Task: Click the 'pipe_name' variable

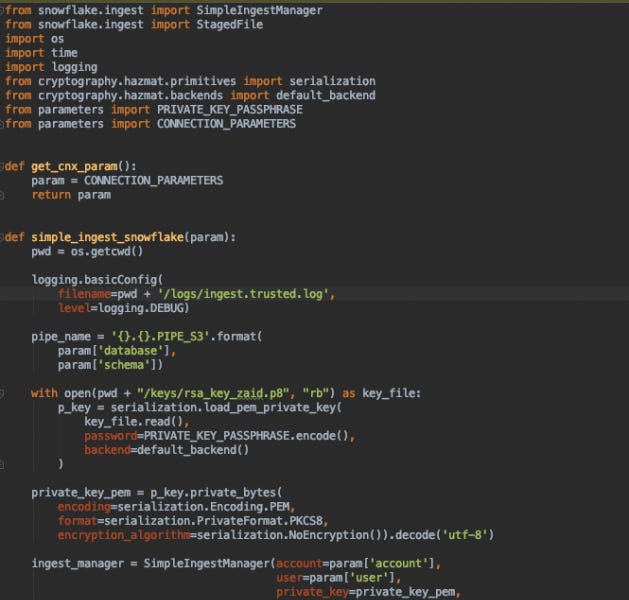Action: pyautogui.click(x=61, y=337)
